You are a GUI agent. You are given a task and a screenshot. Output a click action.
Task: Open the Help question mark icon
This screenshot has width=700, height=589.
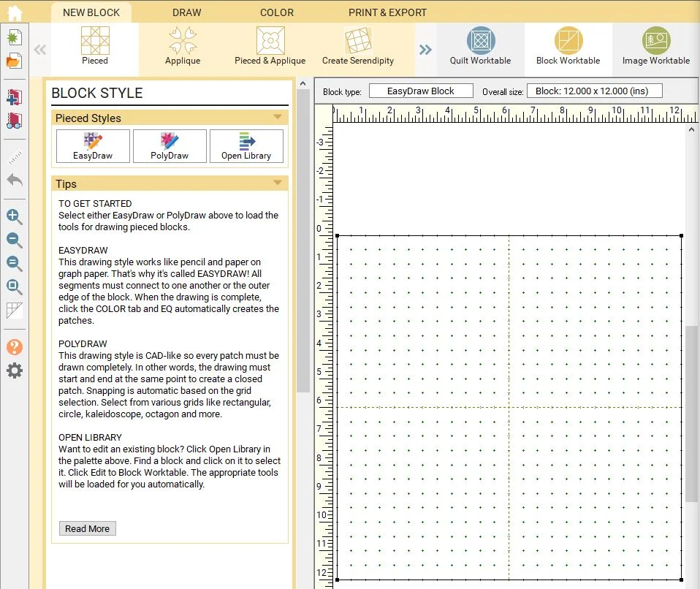[x=15, y=347]
